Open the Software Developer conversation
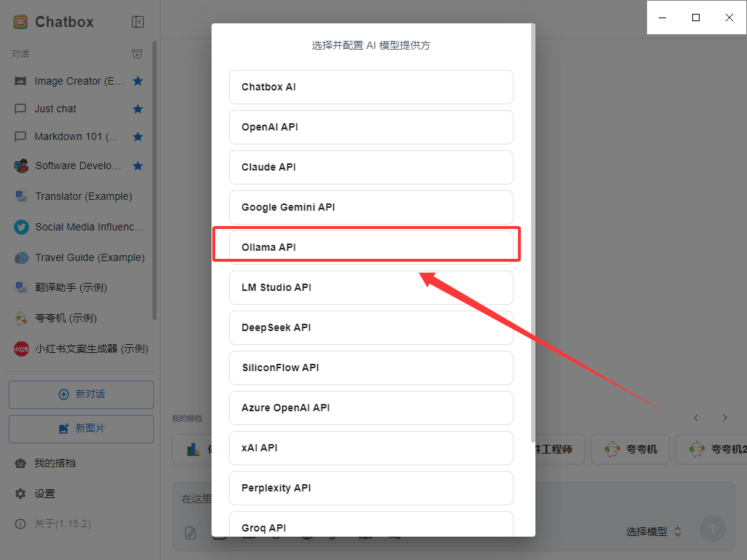Image resolution: width=747 pixels, height=560 pixels. (x=79, y=166)
